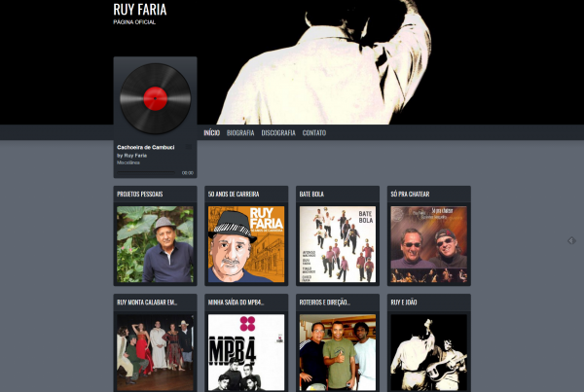Image resolution: width=584 pixels, height=392 pixels.
Task: Click the PROJETOS PESSOAIS heading
Action: click(140, 195)
